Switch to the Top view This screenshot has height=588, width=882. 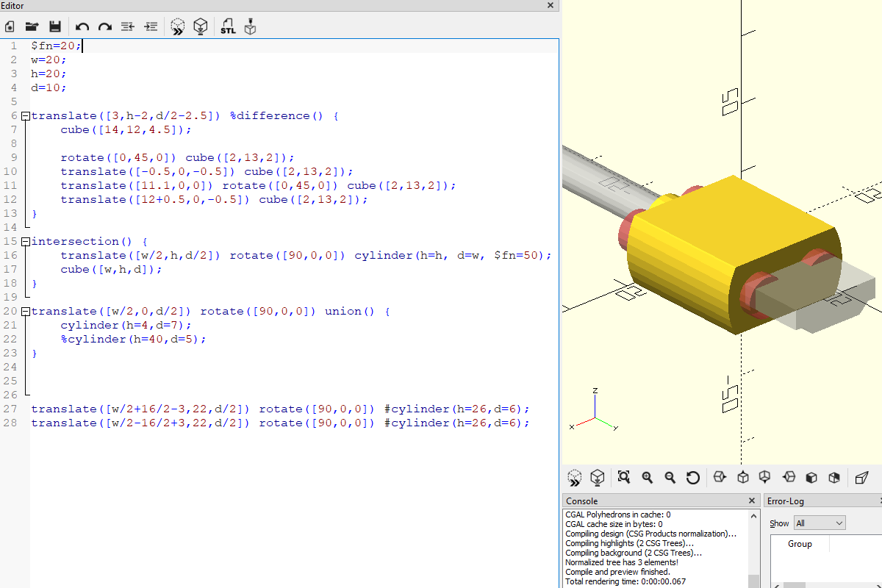tap(743, 478)
